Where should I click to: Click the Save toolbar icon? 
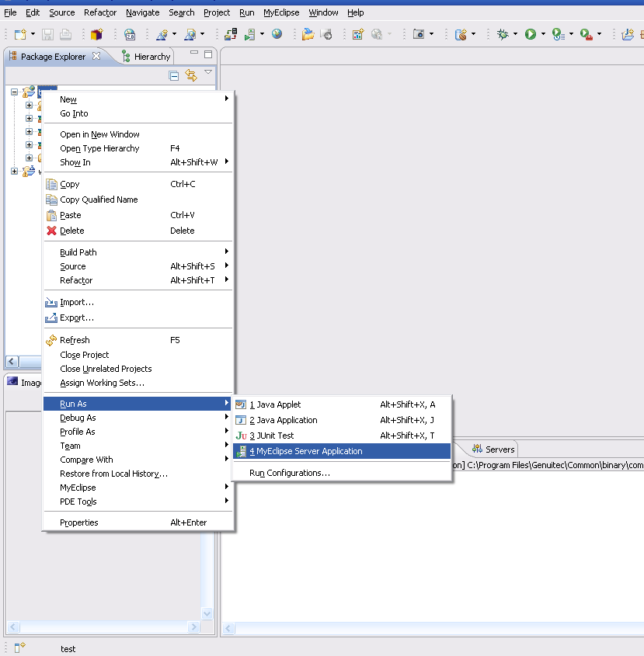click(x=47, y=34)
